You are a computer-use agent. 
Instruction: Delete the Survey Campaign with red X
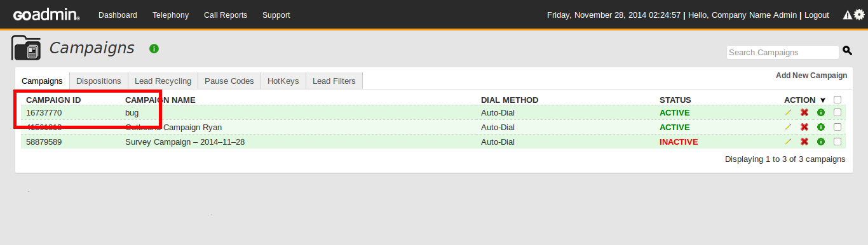(x=804, y=142)
